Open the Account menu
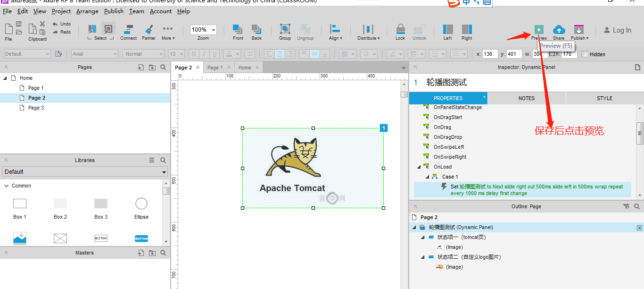 tap(161, 11)
